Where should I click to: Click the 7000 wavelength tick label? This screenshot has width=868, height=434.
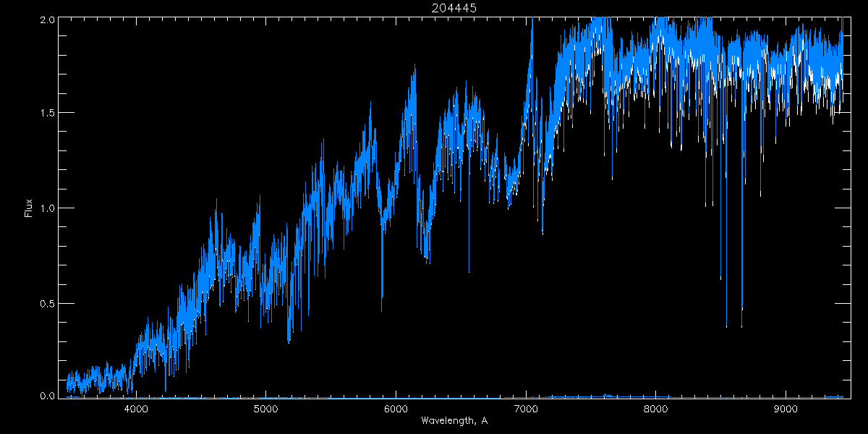click(x=526, y=409)
